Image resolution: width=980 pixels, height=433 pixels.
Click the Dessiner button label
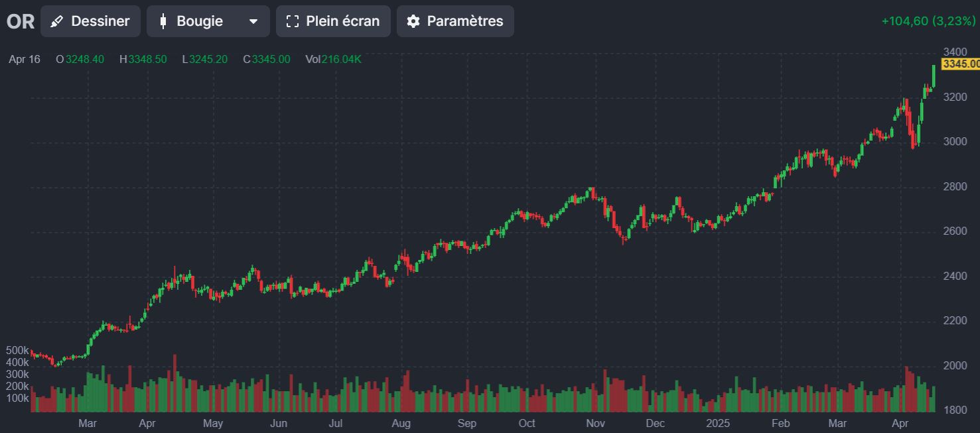(x=100, y=21)
